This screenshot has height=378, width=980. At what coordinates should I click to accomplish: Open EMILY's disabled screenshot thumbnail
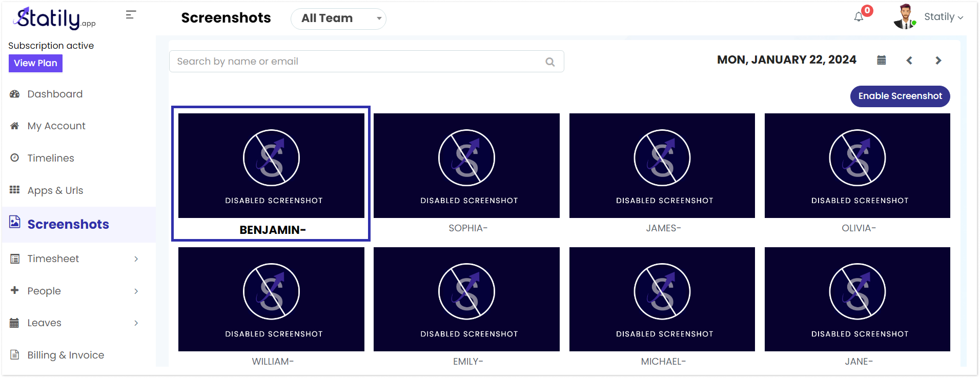[466, 300]
